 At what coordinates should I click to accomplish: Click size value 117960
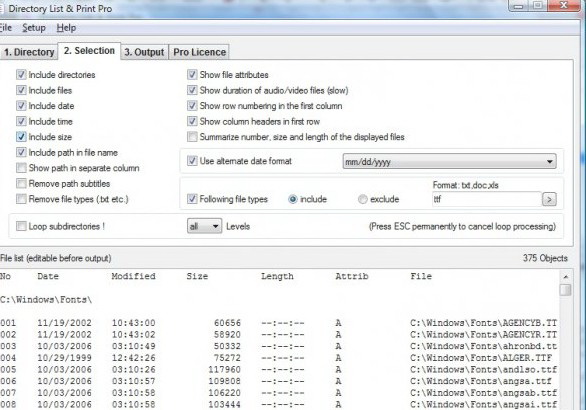[225, 369]
